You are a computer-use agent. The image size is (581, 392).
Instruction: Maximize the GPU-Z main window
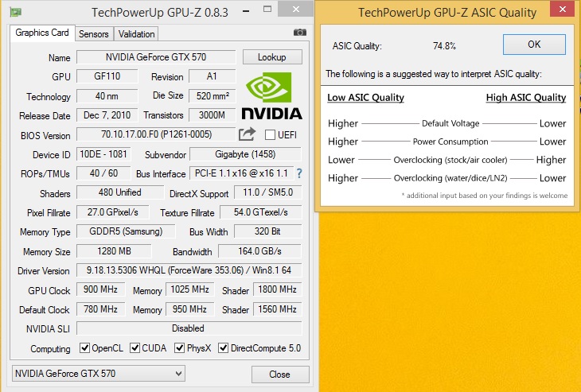[267, 10]
